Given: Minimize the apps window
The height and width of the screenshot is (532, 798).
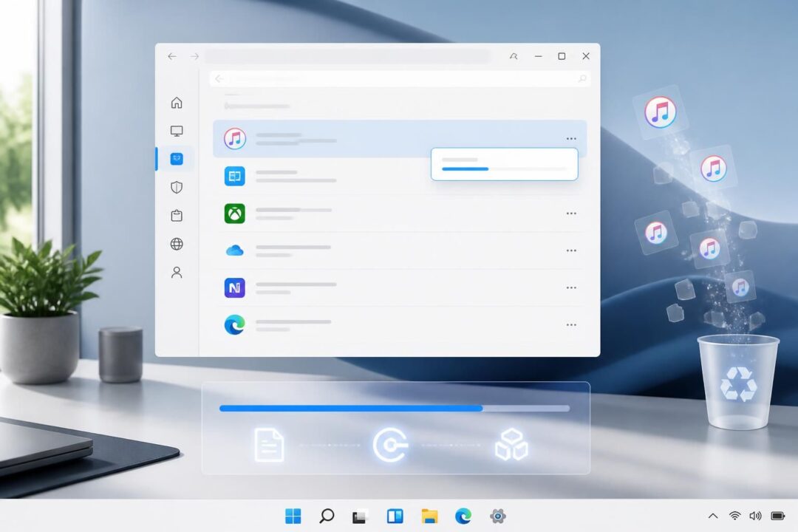Looking at the screenshot, I should tap(539, 56).
